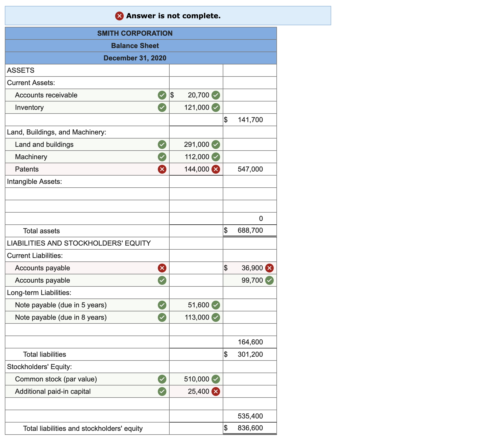The width and height of the screenshot is (504, 437).
Task: Click green check beside 112,000 value
Action: coord(216,157)
